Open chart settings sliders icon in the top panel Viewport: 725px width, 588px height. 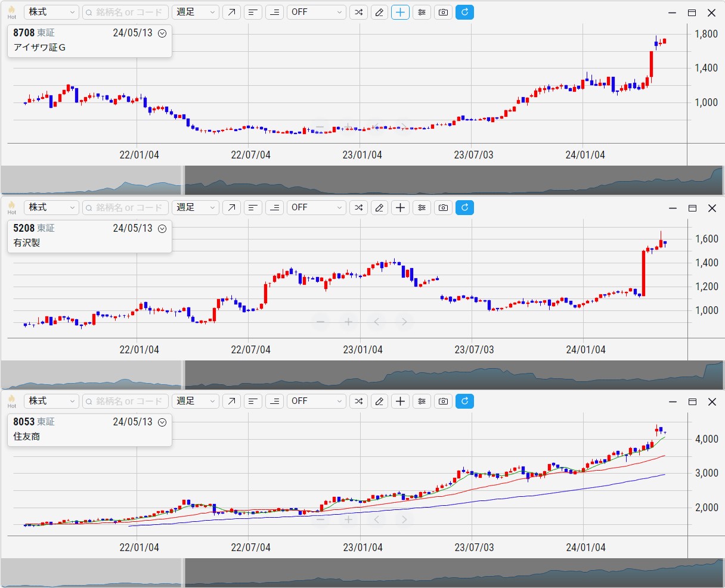click(x=422, y=12)
